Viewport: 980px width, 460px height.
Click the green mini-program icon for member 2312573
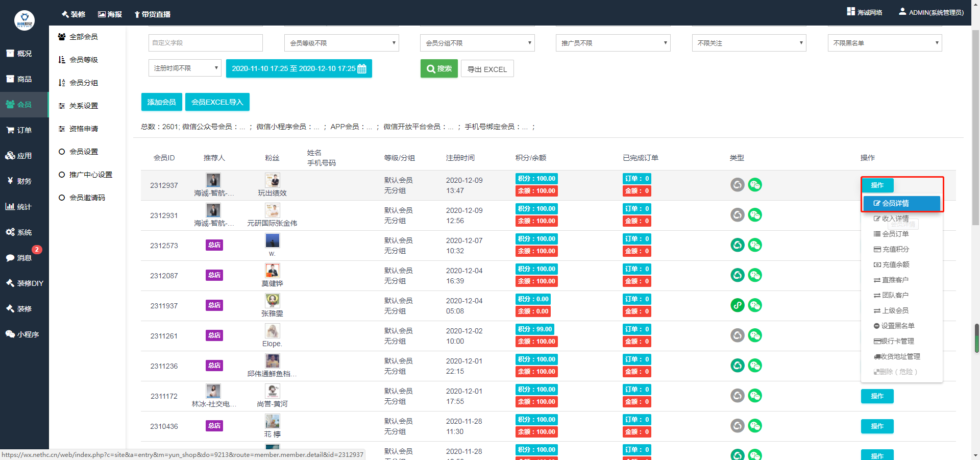click(737, 245)
